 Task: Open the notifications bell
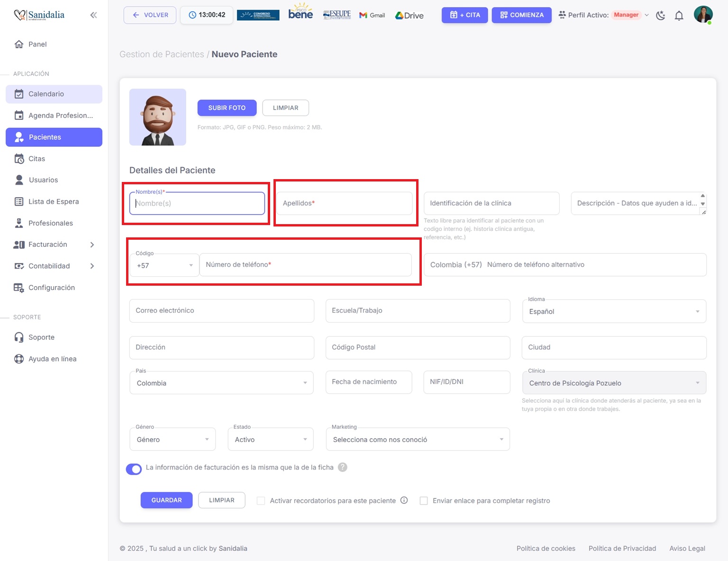click(679, 16)
